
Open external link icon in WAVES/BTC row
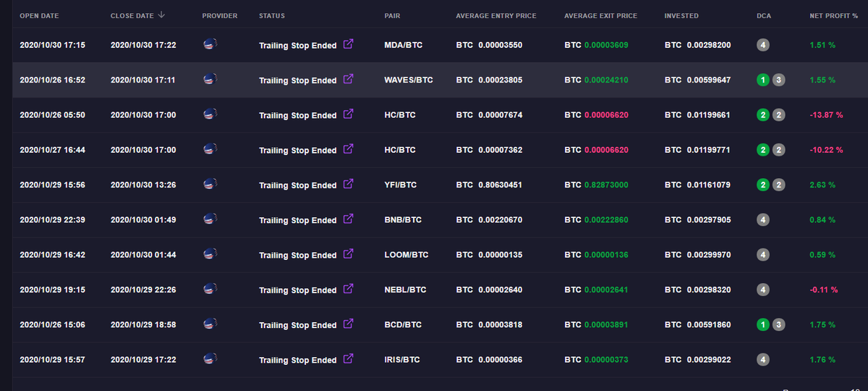[x=348, y=78]
